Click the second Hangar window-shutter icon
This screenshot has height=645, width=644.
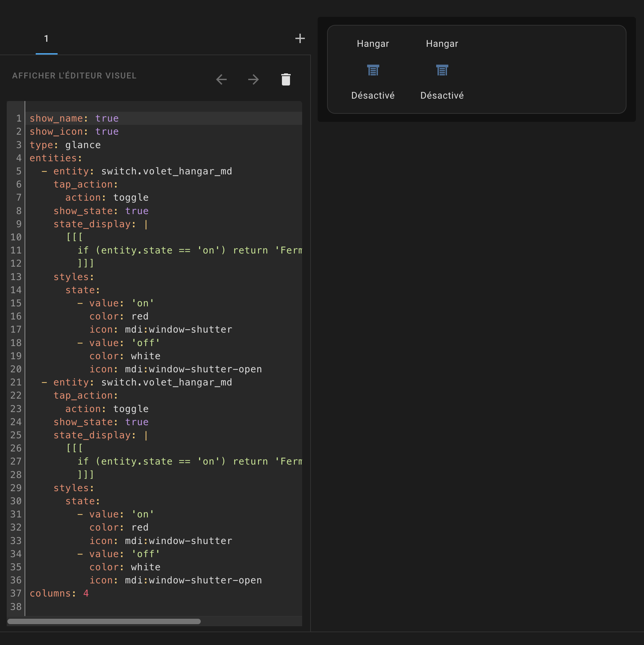coord(442,70)
